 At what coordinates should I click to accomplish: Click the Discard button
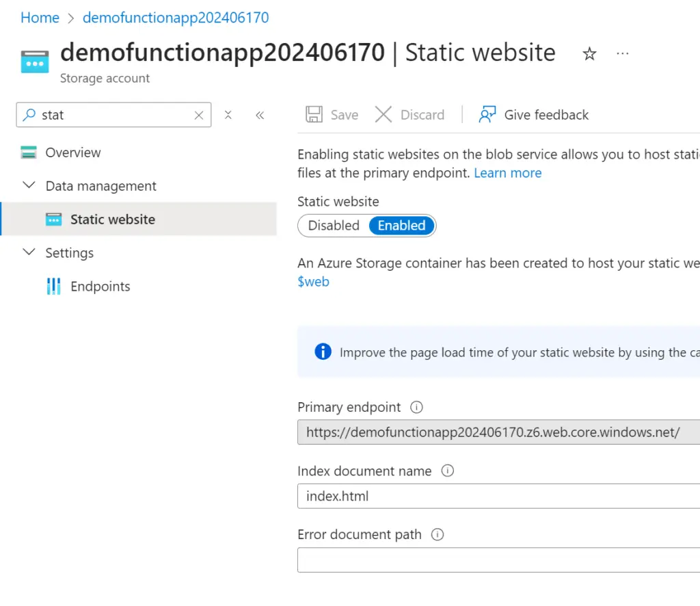pos(410,115)
